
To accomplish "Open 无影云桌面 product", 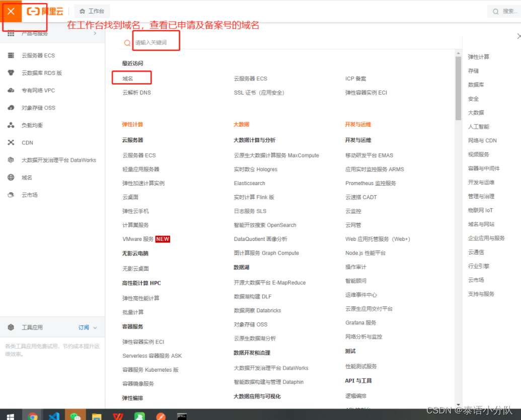I will click(x=135, y=269).
